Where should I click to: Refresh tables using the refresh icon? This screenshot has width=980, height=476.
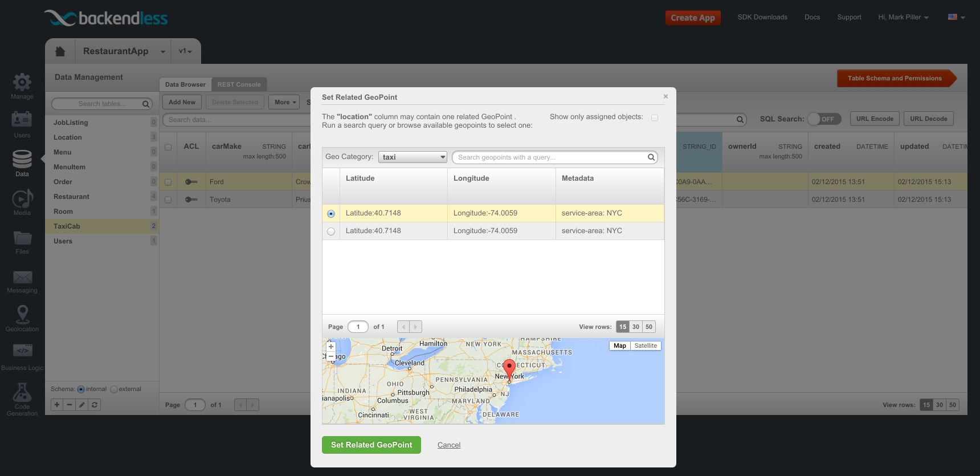click(x=95, y=405)
